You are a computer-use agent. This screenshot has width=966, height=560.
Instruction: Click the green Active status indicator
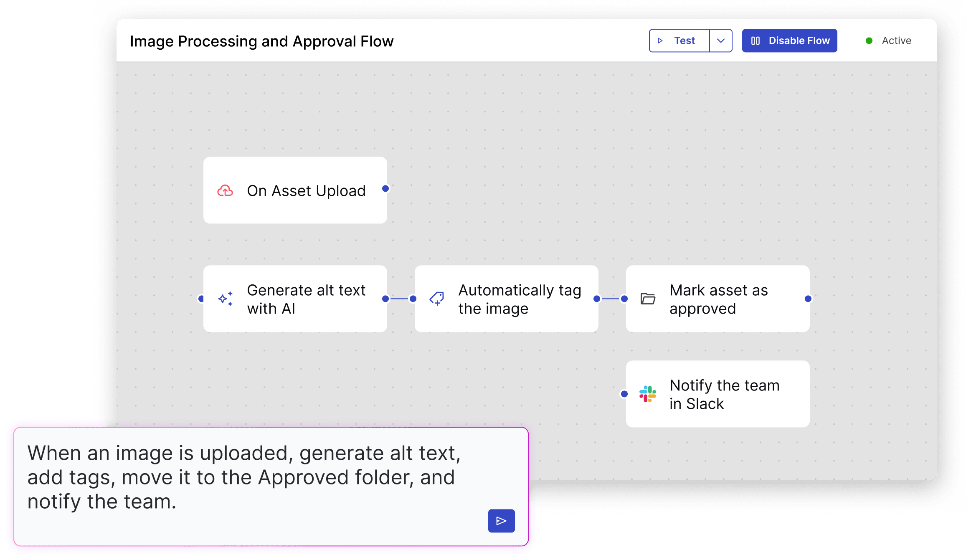click(869, 41)
